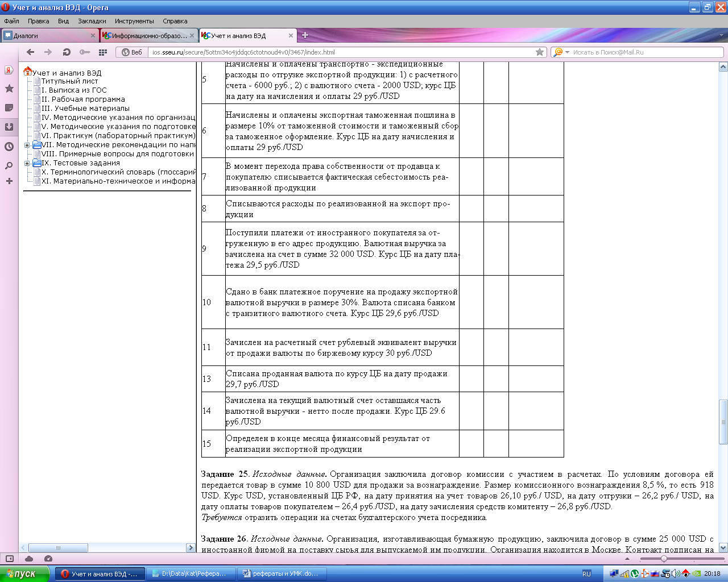Viewport: 728px width, 582px height.
Task: Open the search engine selector dropdown
Action: point(562,52)
